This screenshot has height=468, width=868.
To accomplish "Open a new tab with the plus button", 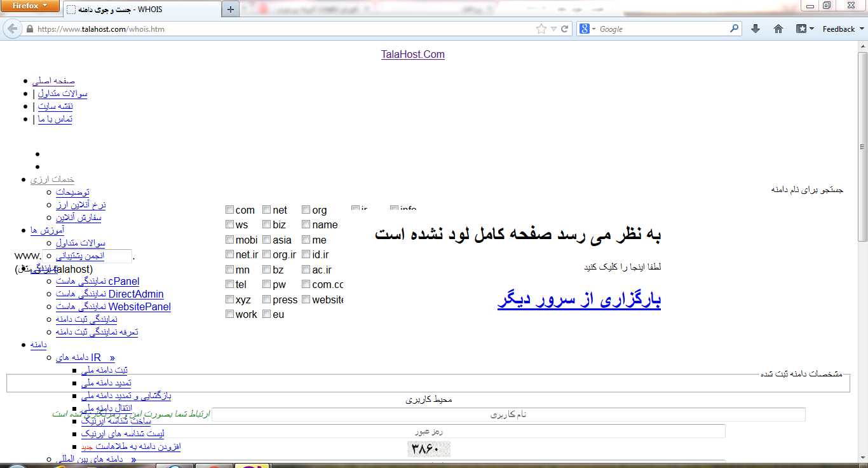I will point(231,9).
